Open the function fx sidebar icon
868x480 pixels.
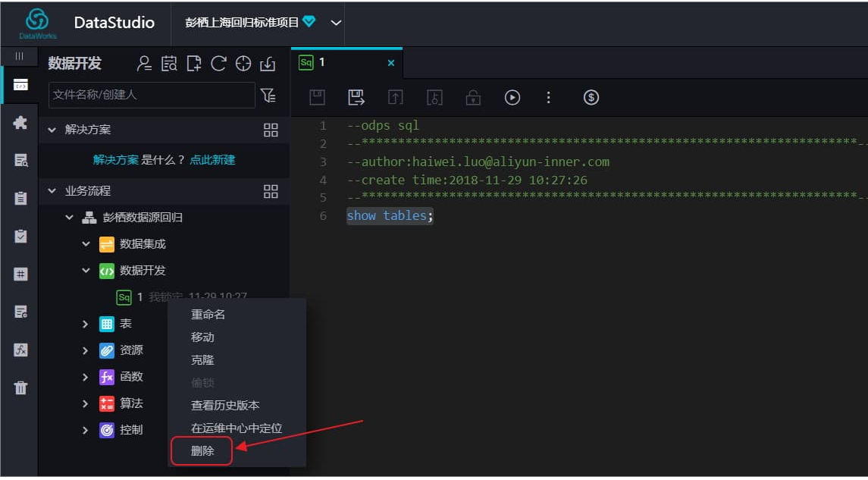click(x=20, y=350)
